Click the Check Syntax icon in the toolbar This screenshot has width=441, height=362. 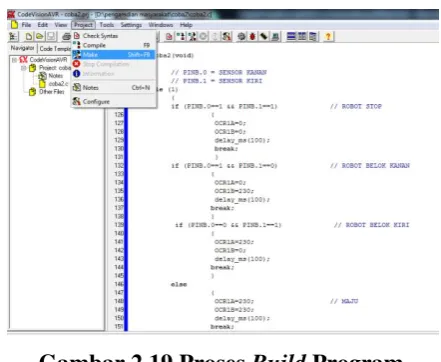169,36
